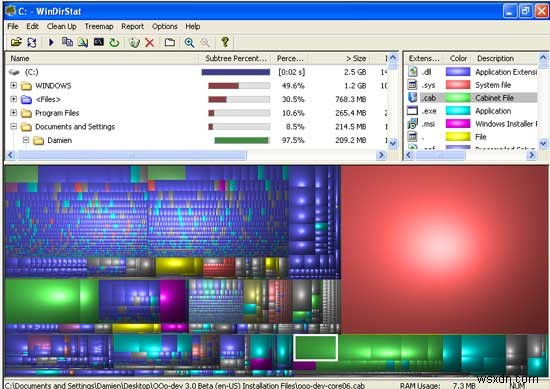Screen dimensions: 550x389
Task: Click the blue play arrow toolbar icon
Action: coord(51,42)
